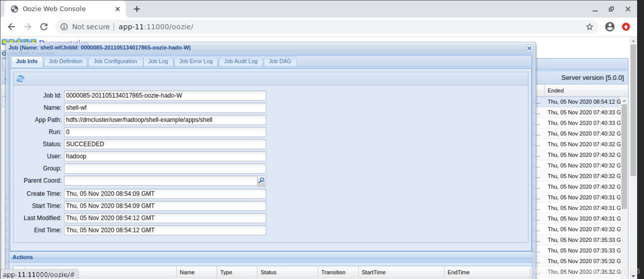Click the empty Group field

(x=165, y=168)
